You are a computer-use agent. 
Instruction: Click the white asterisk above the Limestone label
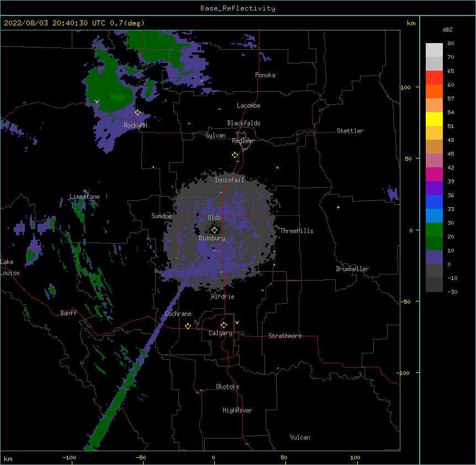pyautogui.click(x=85, y=191)
